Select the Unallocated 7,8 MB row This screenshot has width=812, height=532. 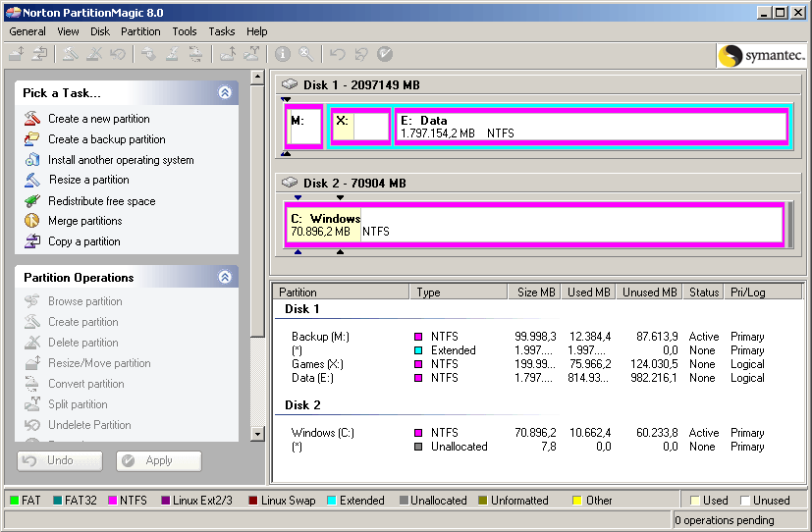(x=527, y=447)
